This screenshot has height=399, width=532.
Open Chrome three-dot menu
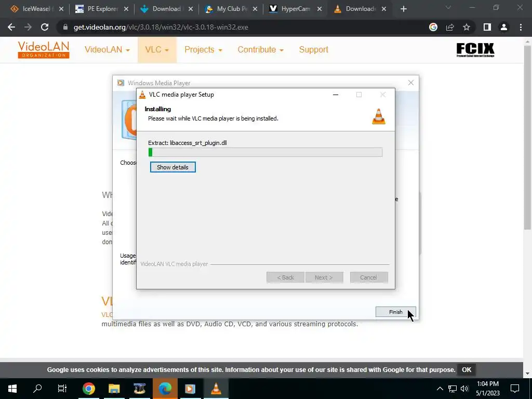521,27
